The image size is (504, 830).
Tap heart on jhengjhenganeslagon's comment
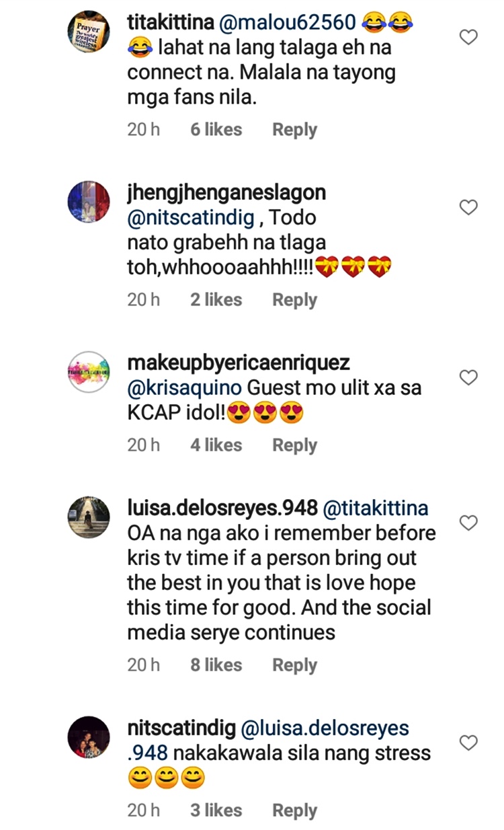click(468, 208)
